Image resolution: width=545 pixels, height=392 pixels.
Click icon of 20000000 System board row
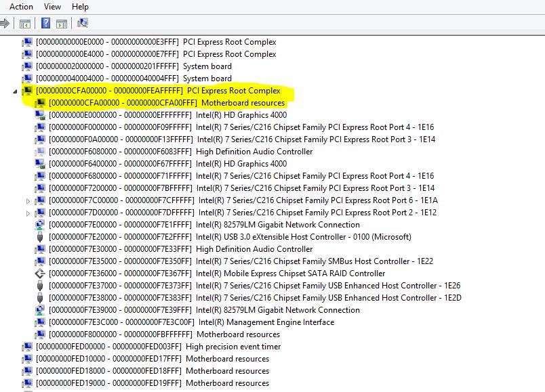[x=27, y=66]
